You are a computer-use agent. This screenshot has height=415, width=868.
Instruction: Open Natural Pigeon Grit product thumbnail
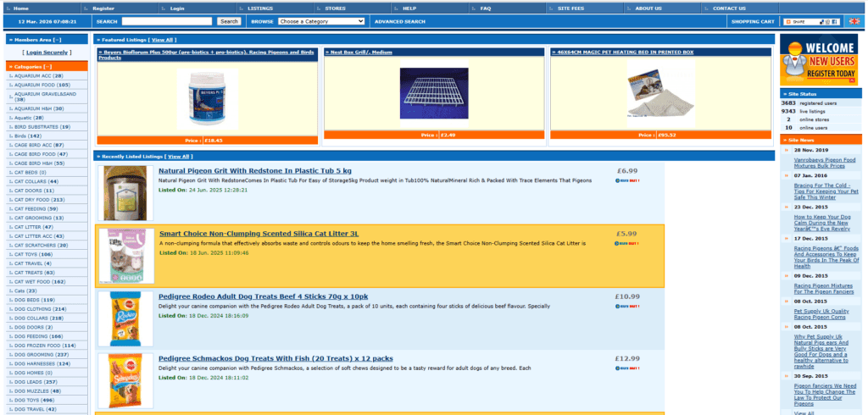(125, 193)
